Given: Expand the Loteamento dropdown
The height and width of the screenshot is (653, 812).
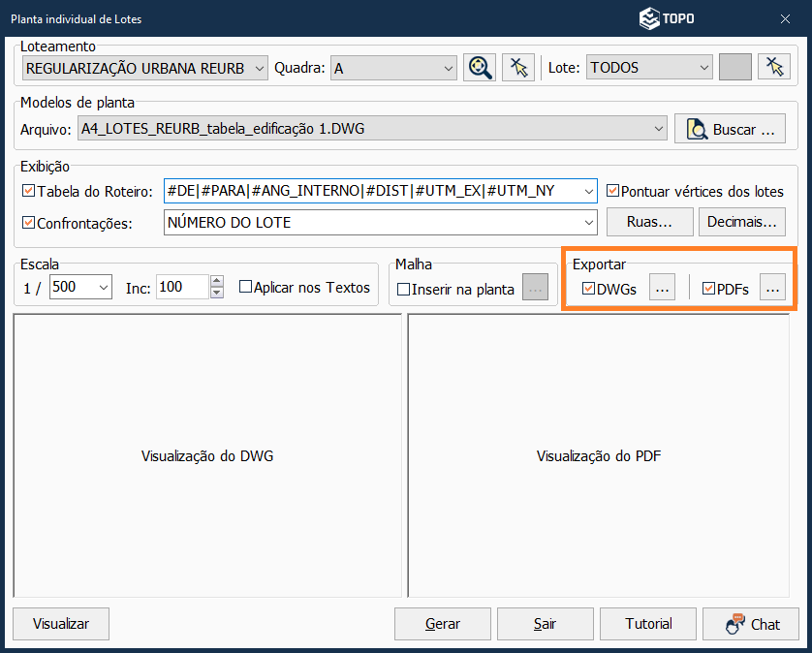Looking at the screenshot, I should [x=258, y=68].
